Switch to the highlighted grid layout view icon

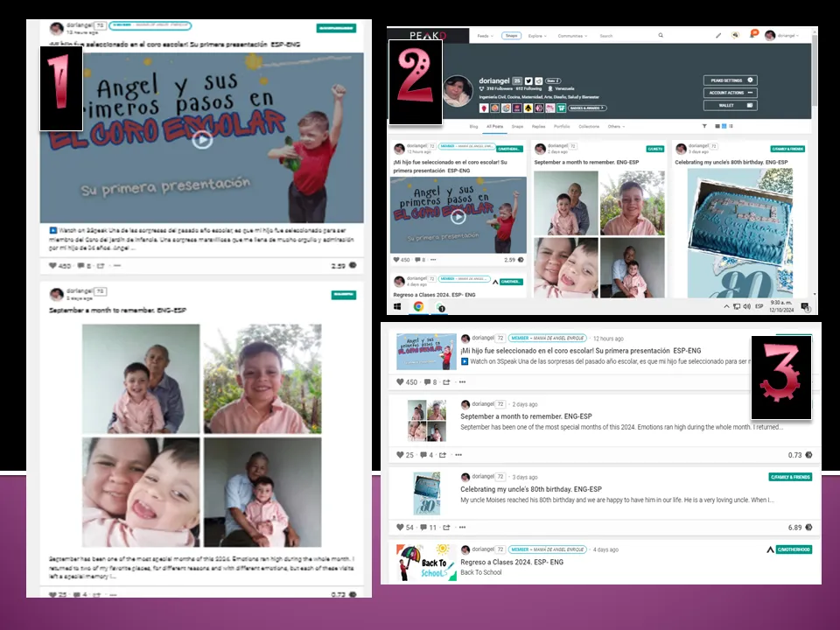(x=724, y=126)
